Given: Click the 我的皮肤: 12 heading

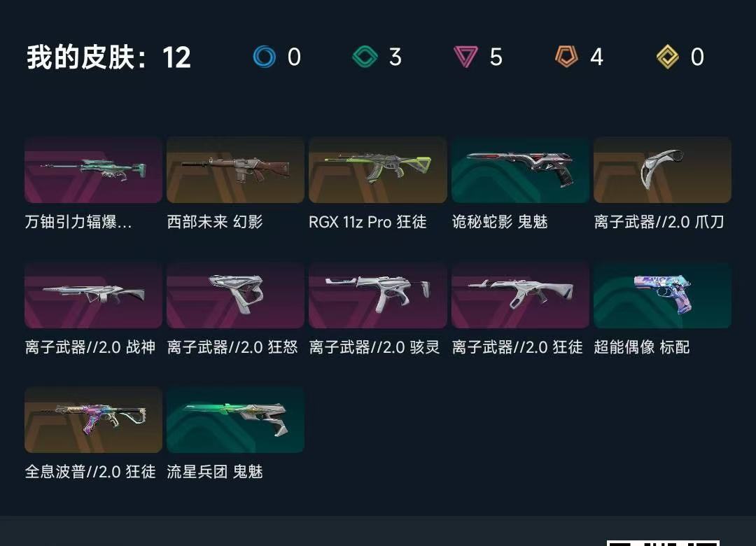Looking at the screenshot, I should pyautogui.click(x=108, y=57).
